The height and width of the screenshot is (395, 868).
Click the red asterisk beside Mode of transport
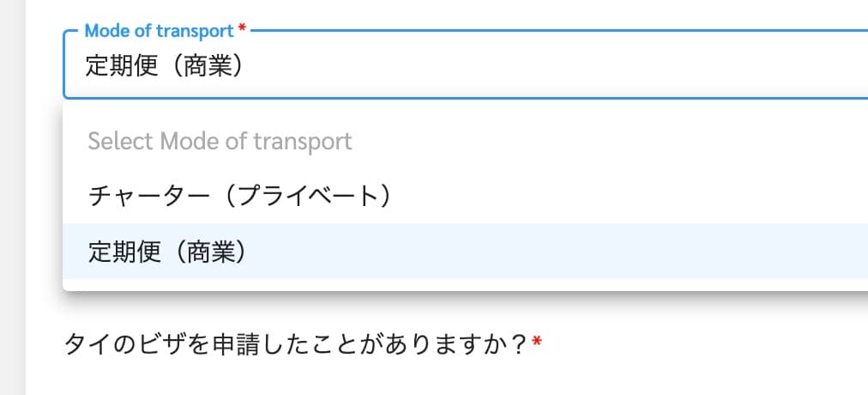[242, 28]
